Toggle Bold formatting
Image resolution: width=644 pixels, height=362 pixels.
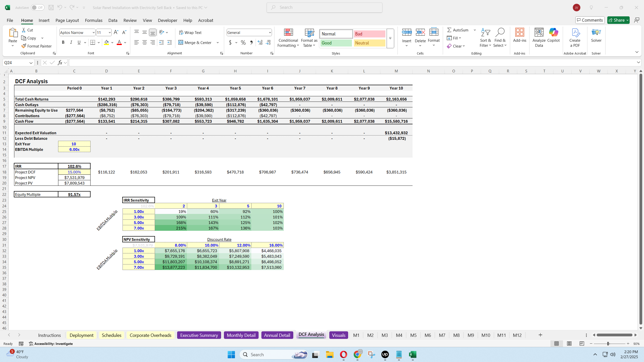63,42
